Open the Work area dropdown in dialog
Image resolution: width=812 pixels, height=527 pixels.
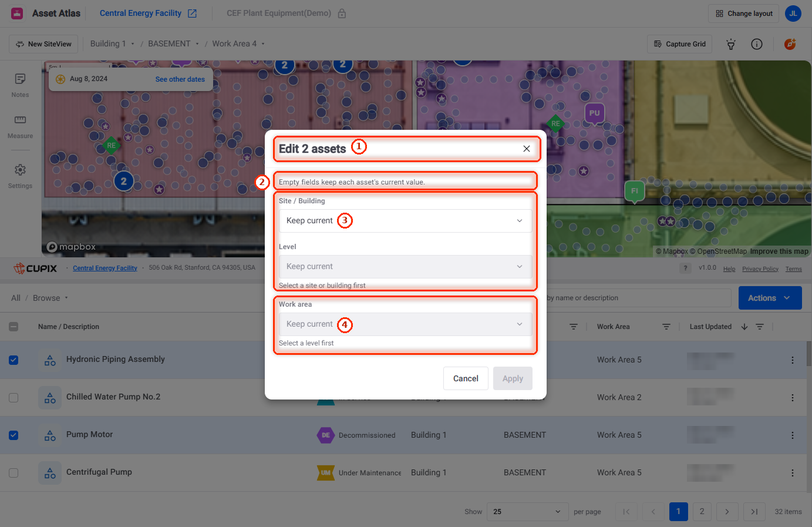point(405,324)
